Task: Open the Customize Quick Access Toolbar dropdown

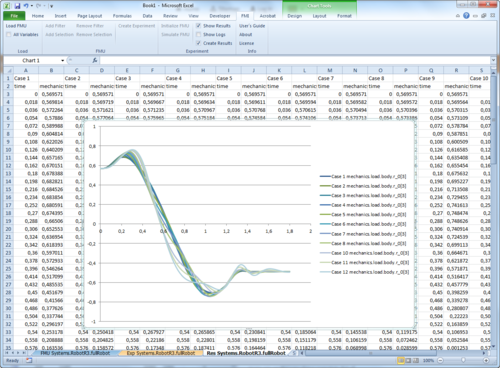Action: point(52,6)
